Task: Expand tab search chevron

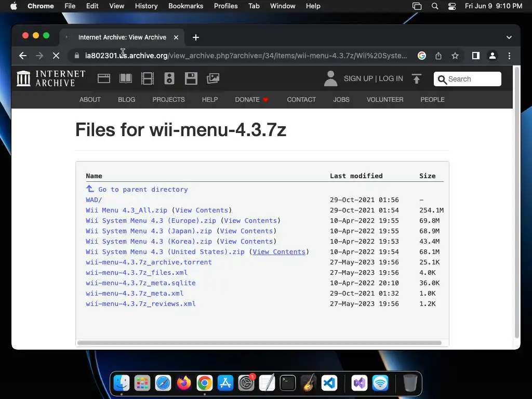Action: [509, 37]
